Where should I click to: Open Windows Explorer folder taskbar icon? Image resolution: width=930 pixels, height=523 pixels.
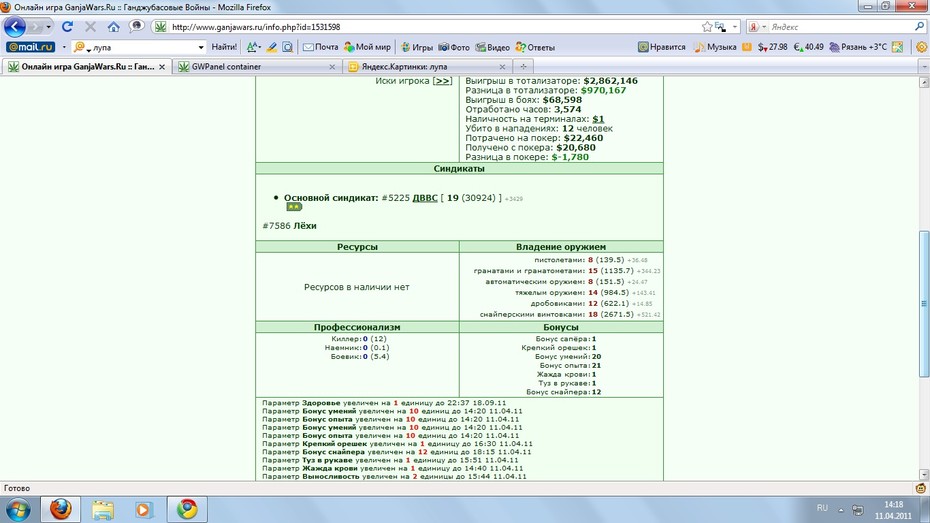click(103, 509)
